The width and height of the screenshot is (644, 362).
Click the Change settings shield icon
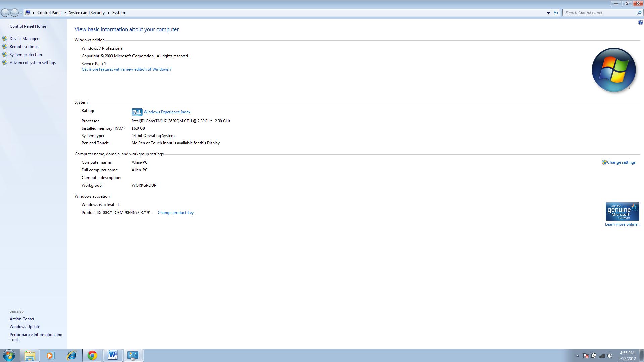(x=604, y=162)
